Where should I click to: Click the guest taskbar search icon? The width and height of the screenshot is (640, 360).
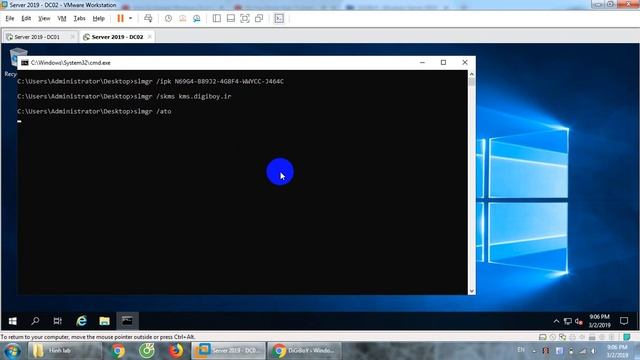36,321
